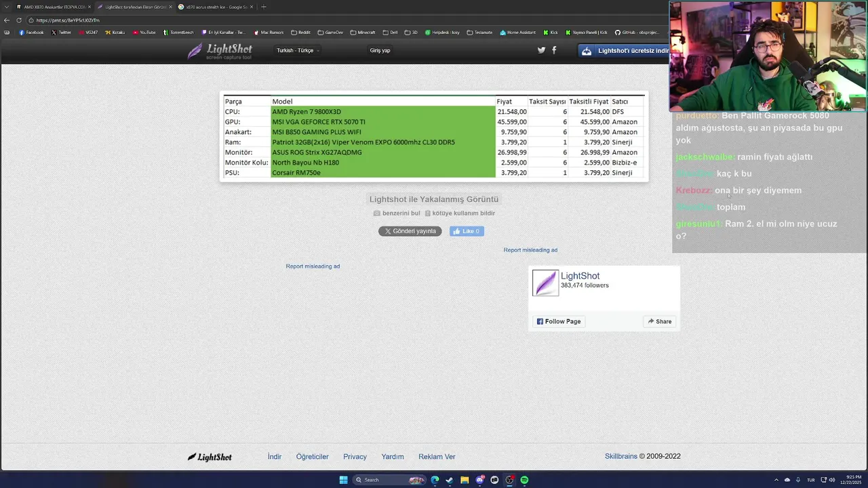Open the Minecraft bookmarks folder
This screenshot has width=868, height=488.
click(363, 33)
